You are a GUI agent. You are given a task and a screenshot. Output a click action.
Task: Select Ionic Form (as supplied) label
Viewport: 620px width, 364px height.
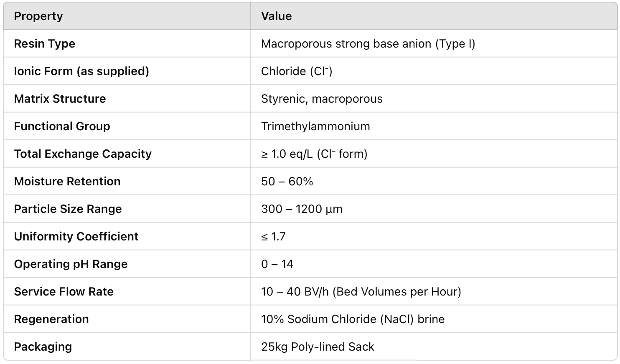pos(81,71)
